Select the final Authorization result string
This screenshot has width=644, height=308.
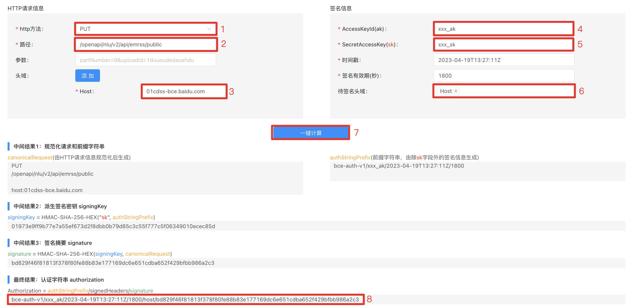point(185,300)
